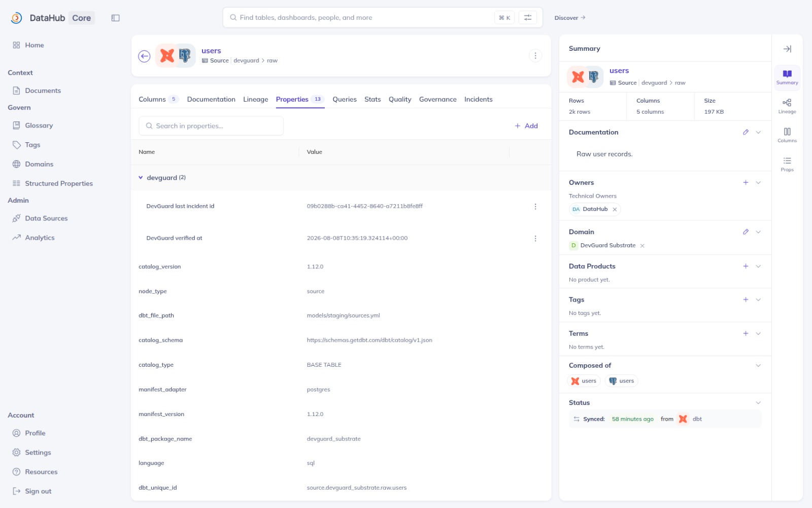Image resolution: width=812 pixels, height=508 pixels.
Task: Focus the Search in properties field
Action: [x=211, y=126]
